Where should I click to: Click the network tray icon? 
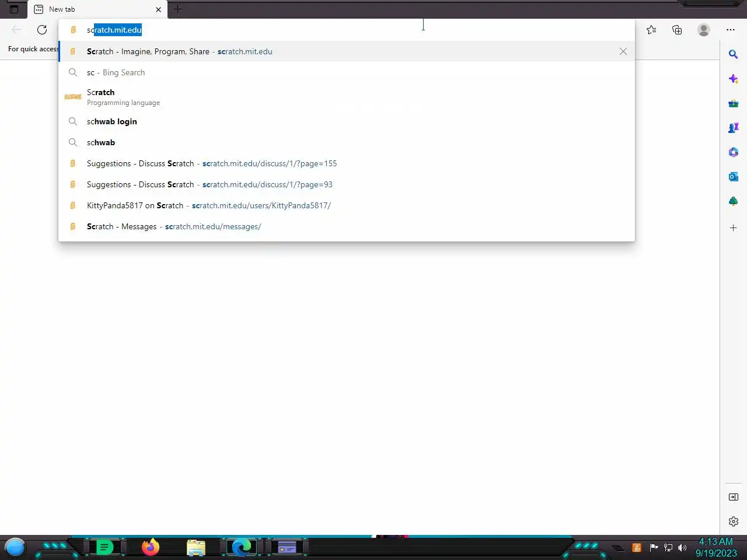click(x=668, y=547)
